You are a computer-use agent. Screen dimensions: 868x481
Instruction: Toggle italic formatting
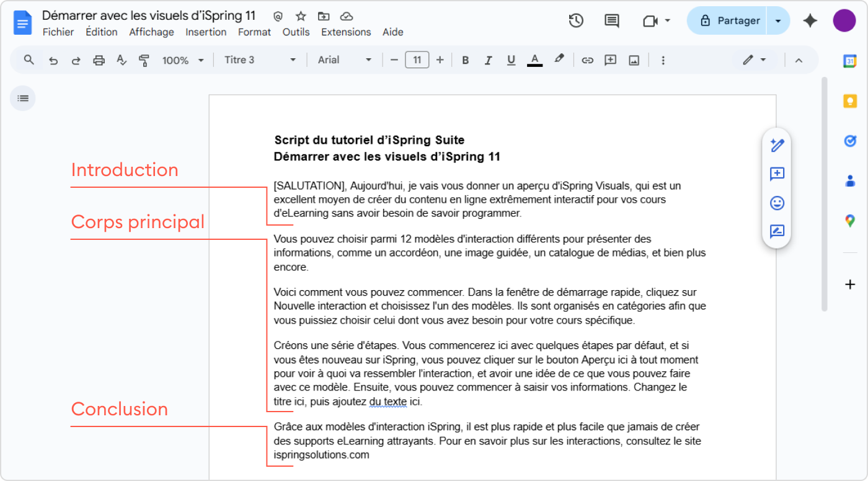489,60
